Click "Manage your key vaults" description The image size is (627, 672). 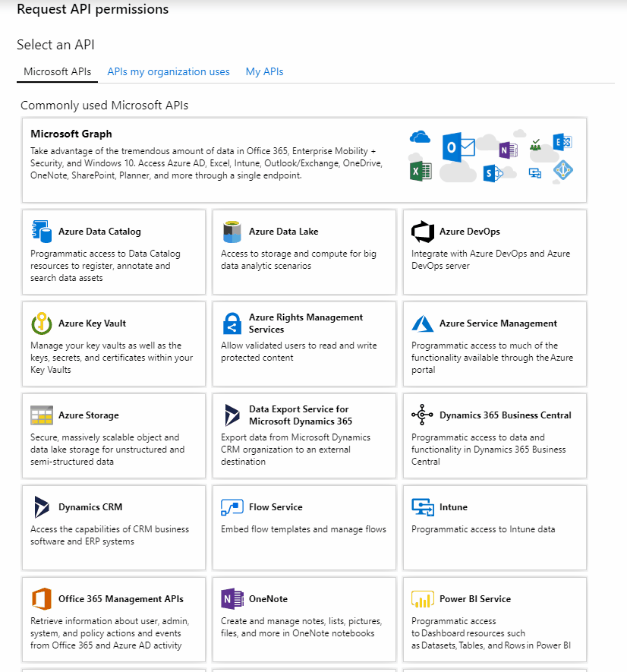click(x=112, y=358)
